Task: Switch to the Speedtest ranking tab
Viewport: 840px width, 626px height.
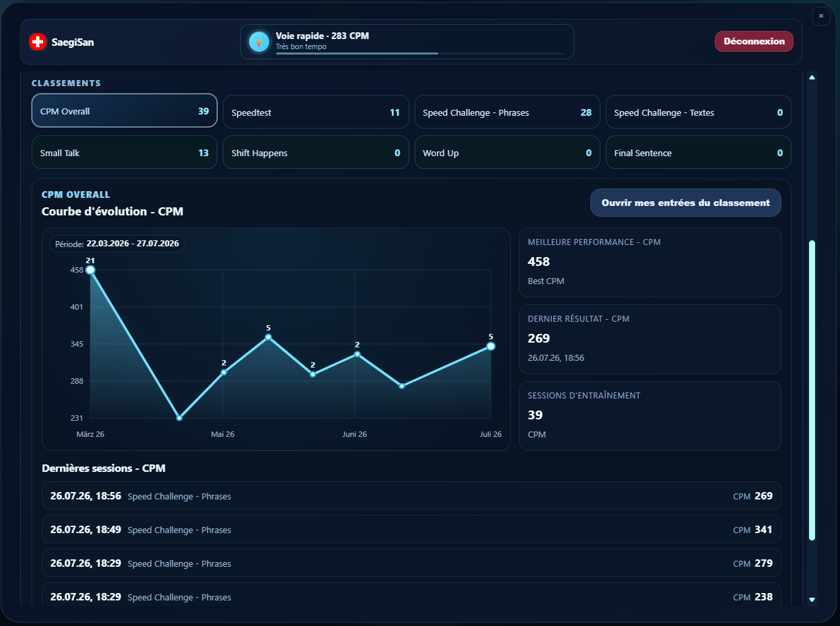Action: [316, 112]
